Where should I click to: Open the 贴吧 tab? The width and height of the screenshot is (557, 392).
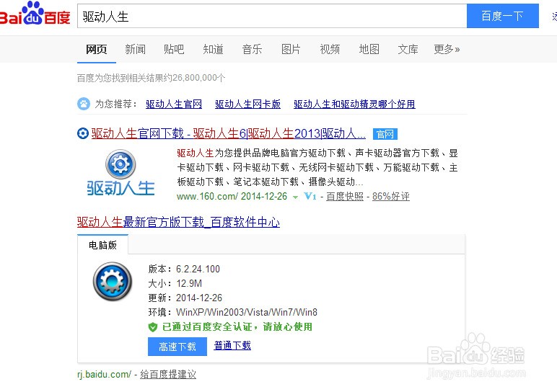click(x=174, y=49)
